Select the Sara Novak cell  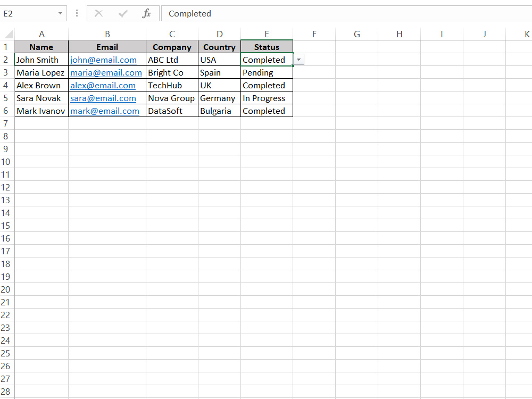(x=41, y=98)
